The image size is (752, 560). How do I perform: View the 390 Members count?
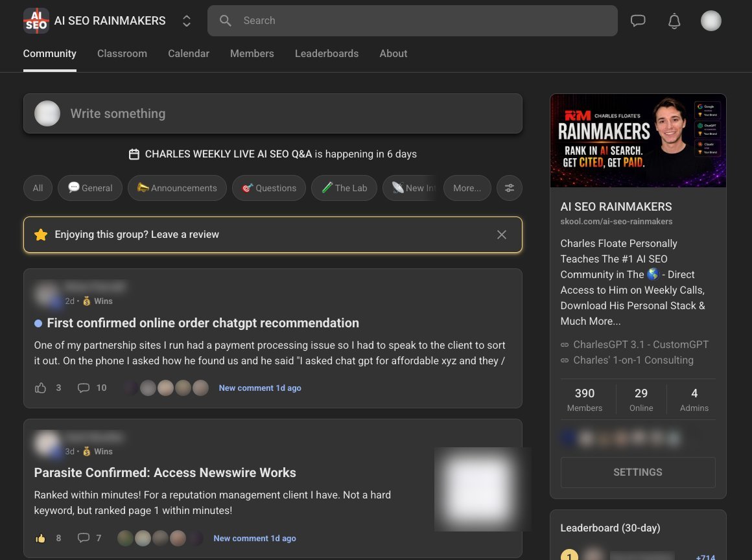(x=585, y=400)
